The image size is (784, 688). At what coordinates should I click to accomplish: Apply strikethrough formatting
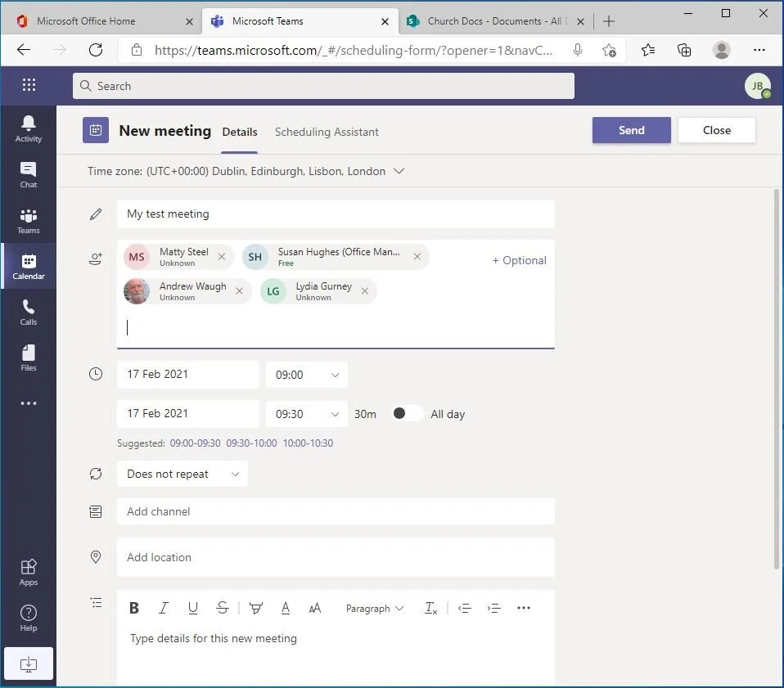coord(222,608)
